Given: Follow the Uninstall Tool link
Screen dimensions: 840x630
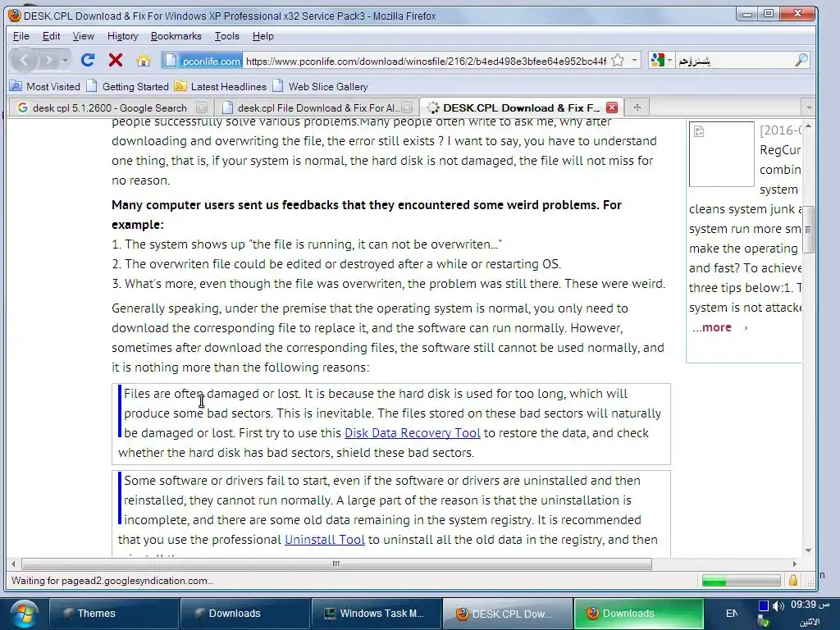Looking at the screenshot, I should point(325,540).
